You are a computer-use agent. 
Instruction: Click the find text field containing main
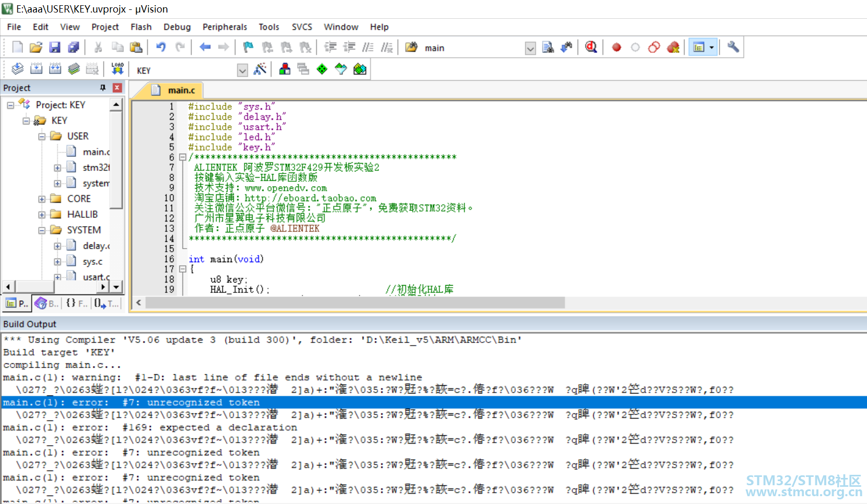point(473,48)
